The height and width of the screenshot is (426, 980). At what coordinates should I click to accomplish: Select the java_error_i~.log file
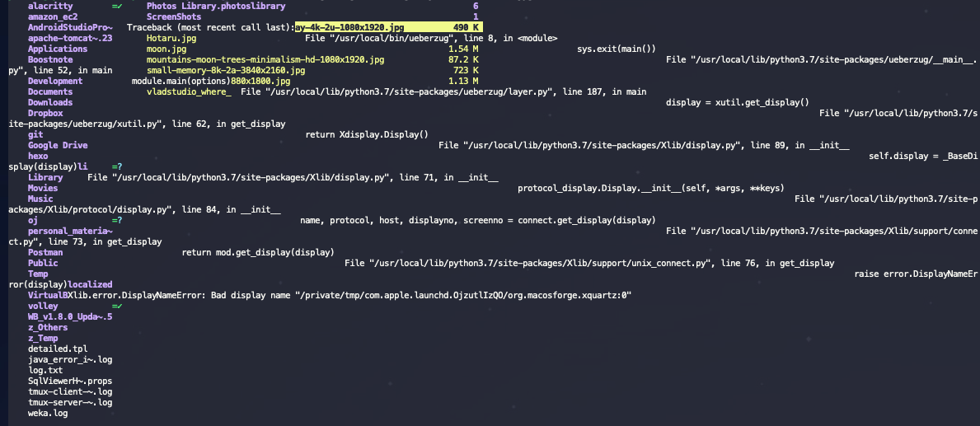pos(70,360)
